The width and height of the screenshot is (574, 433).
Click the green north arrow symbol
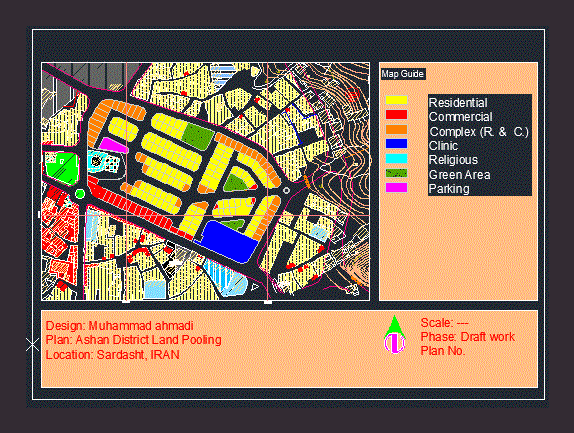coord(394,334)
